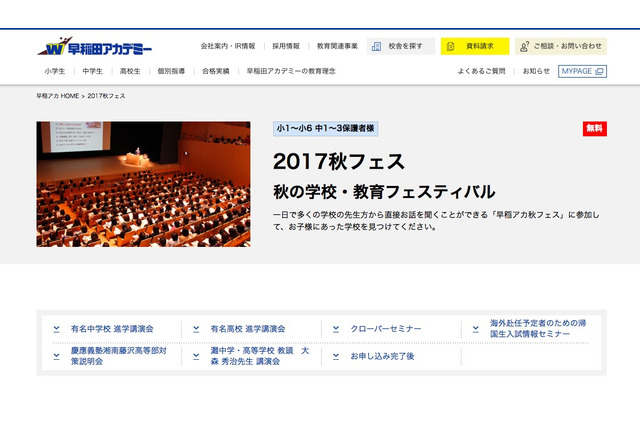This screenshot has height=426, width=640.
Task: Click the 秋の学校・教育フェスティバル subheading
Action: click(384, 192)
